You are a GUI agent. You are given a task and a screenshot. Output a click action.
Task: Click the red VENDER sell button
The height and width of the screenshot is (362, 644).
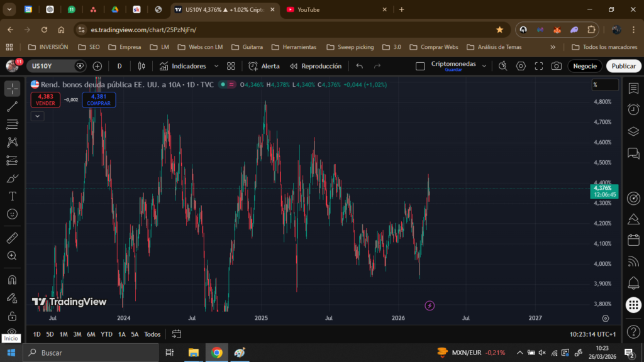[45, 100]
